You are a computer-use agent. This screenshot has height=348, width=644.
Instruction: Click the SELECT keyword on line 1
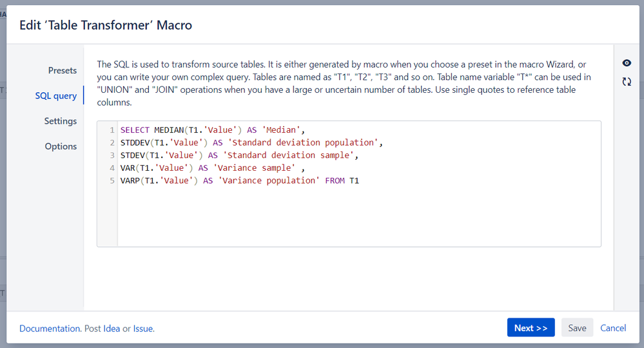[135, 130]
